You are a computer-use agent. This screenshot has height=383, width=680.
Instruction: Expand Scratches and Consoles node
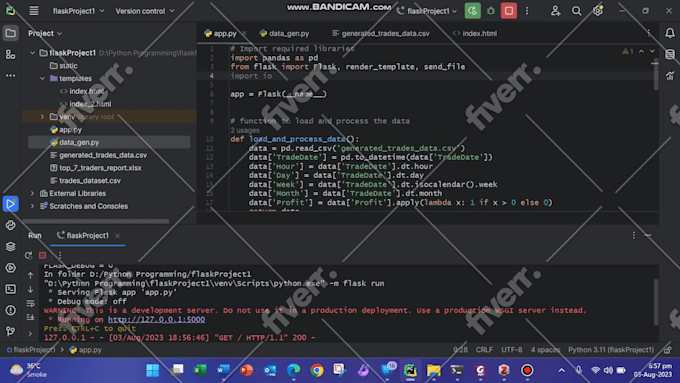33,206
